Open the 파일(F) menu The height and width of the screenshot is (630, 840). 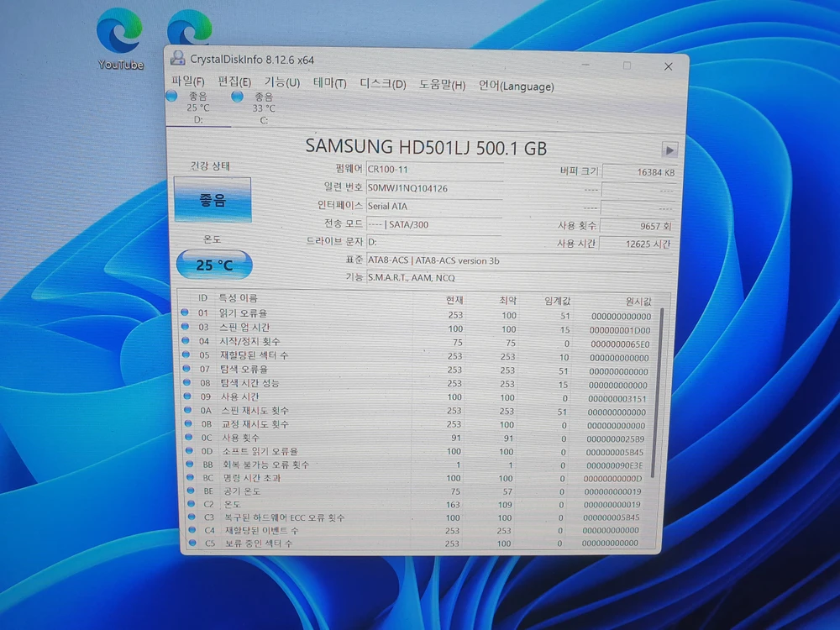tap(187, 81)
